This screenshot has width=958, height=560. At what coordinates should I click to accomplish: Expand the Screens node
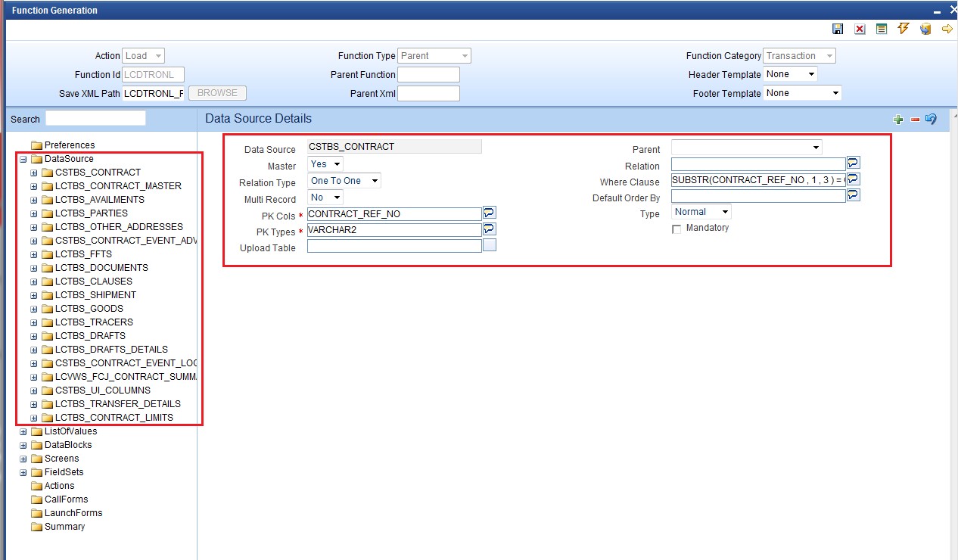tap(23, 459)
